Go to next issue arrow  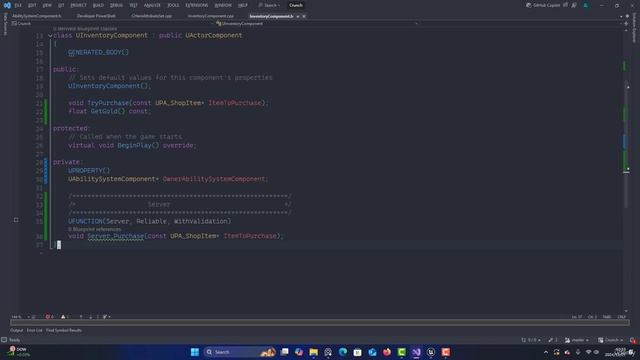click(90, 317)
